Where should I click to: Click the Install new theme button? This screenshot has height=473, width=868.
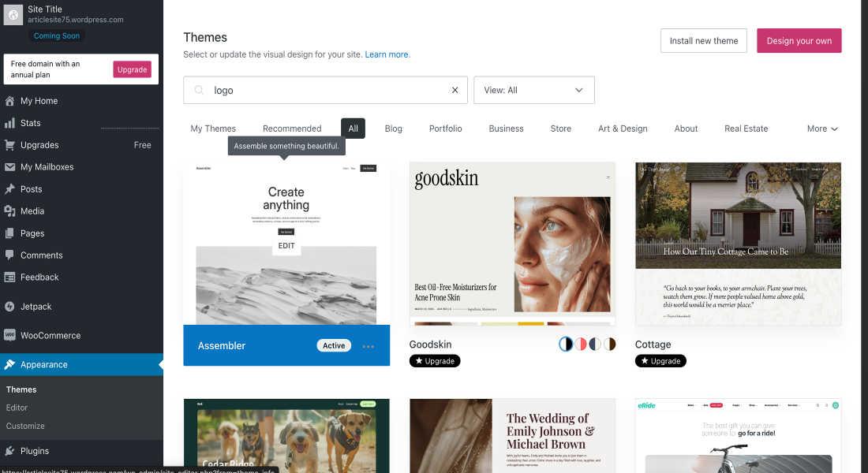(x=704, y=41)
